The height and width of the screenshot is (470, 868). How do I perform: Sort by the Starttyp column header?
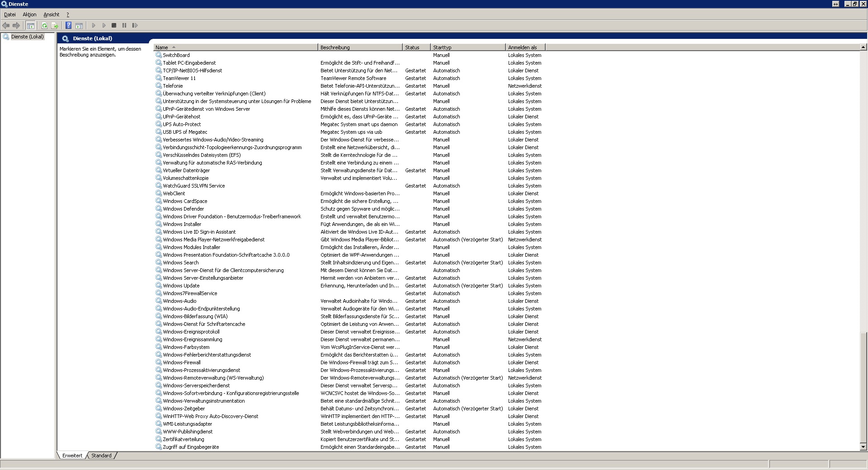pyautogui.click(x=467, y=47)
